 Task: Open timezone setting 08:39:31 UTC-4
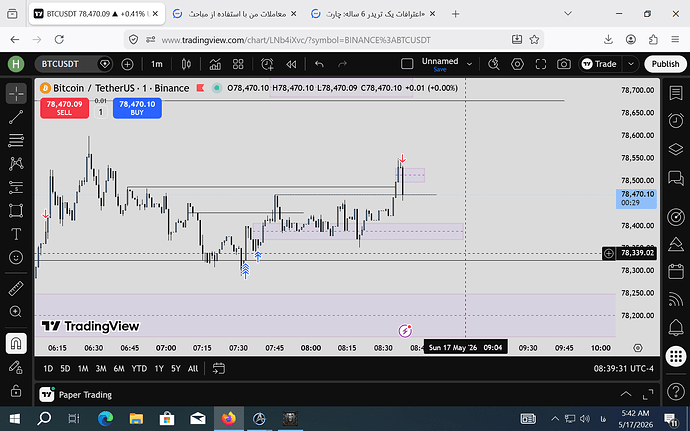click(624, 369)
